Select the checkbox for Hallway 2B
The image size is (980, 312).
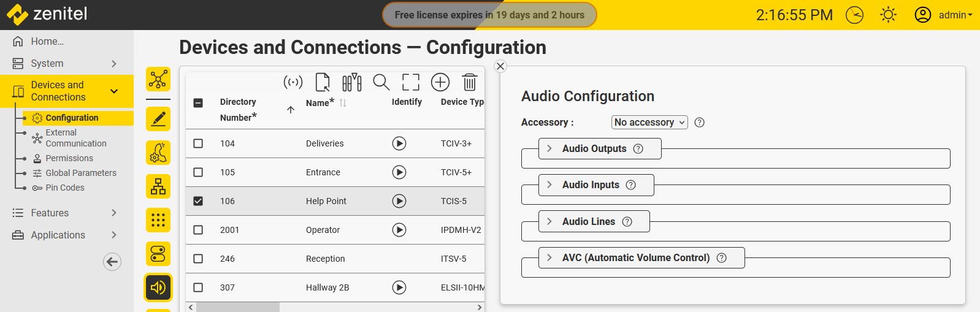pyautogui.click(x=198, y=287)
